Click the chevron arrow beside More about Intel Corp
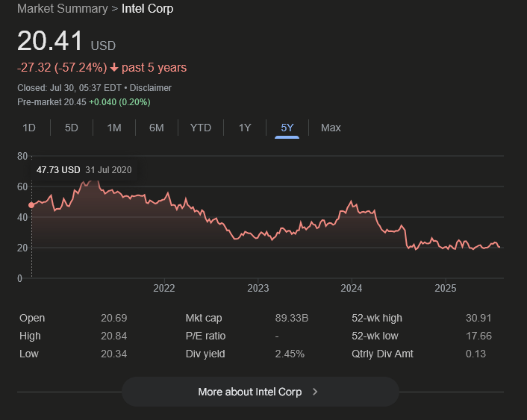The width and height of the screenshot is (527, 420). [x=315, y=392]
